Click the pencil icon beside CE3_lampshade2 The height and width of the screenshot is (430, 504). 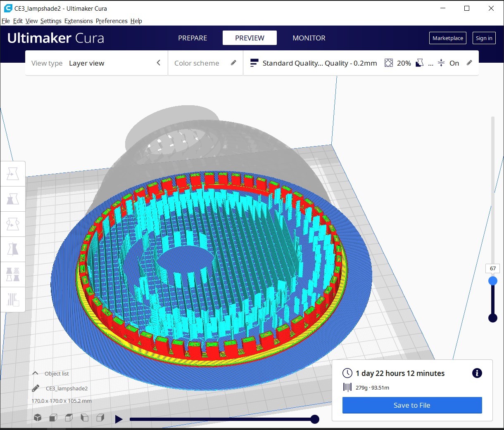point(36,388)
